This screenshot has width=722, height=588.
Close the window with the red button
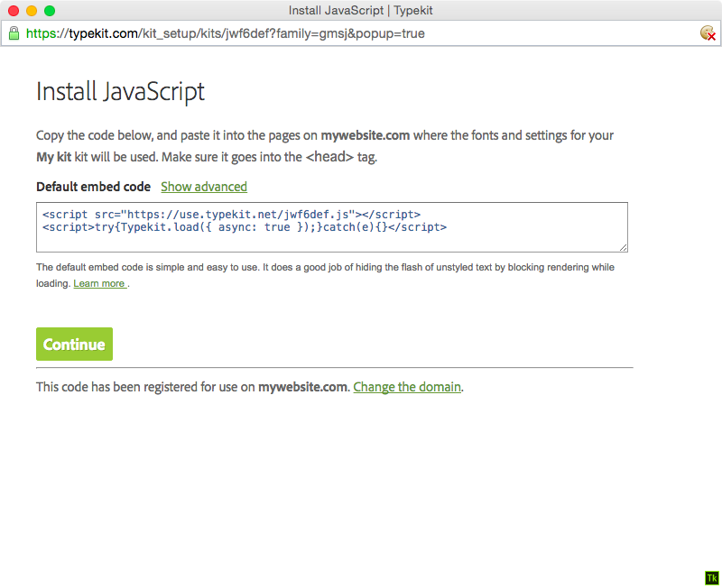pyautogui.click(x=14, y=11)
